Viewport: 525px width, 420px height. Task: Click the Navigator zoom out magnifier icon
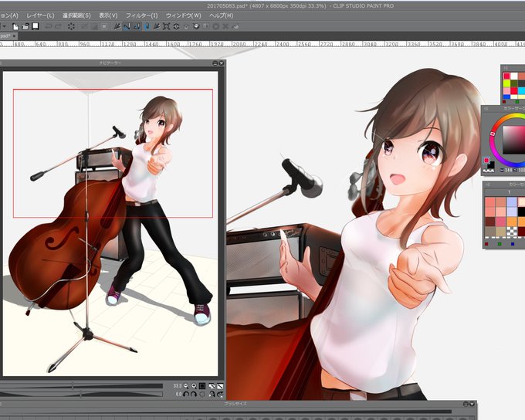(186, 386)
